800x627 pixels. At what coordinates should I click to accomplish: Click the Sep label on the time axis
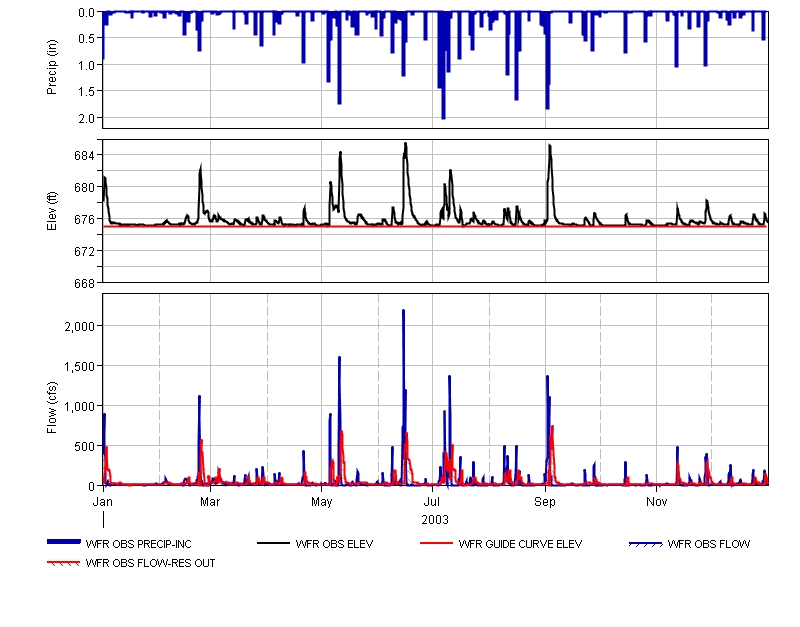point(545,503)
